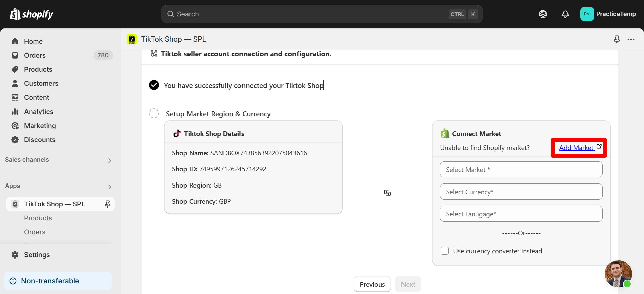The image size is (644, 294).
Task: Open the Select Language dropdown
Action: pyautogui.click(x=521, y=214)
